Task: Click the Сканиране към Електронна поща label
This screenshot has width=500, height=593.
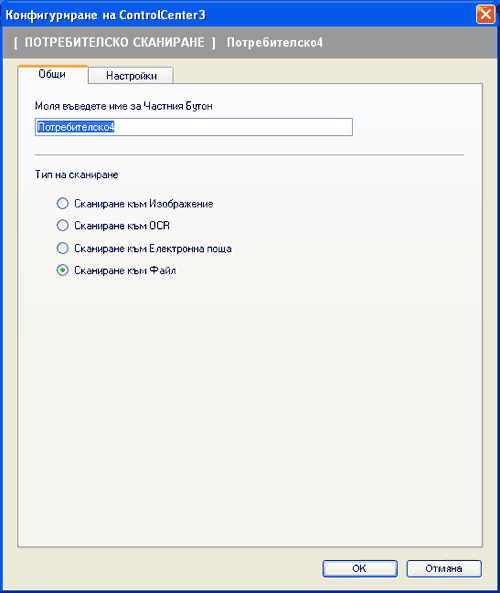Action: [153, 248]
